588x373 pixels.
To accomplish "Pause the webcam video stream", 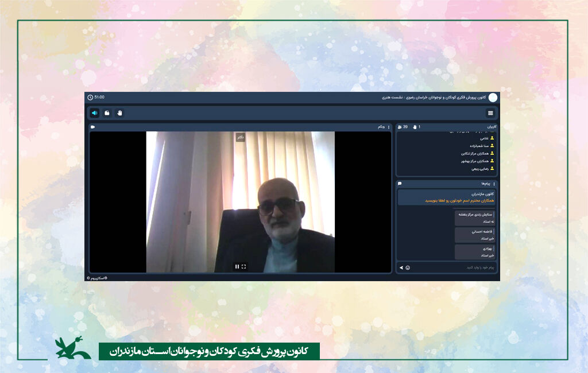I will pos(237,266).
